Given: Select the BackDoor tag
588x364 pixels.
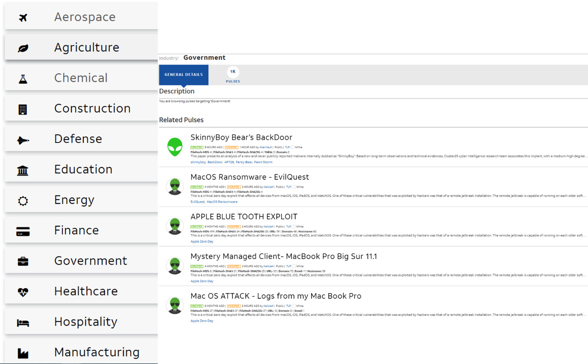Looking at the screenshot, I should click(215, 162).
